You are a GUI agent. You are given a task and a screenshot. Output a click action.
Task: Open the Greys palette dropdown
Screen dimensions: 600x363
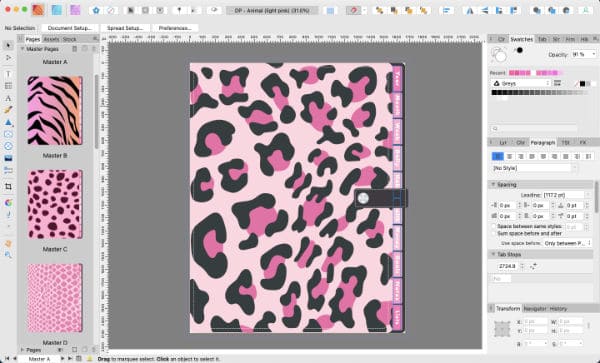pos(521,83)
